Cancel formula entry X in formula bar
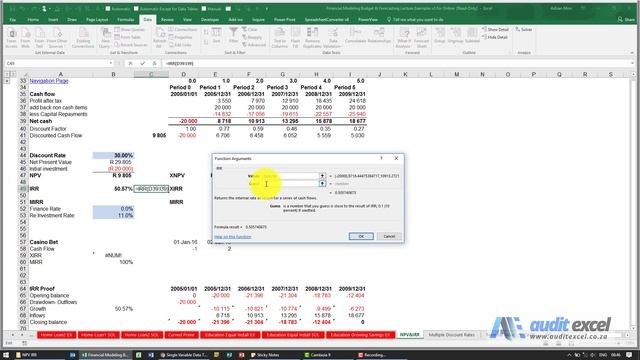This screenshot has height=360, width=640. tap(130, 63)
